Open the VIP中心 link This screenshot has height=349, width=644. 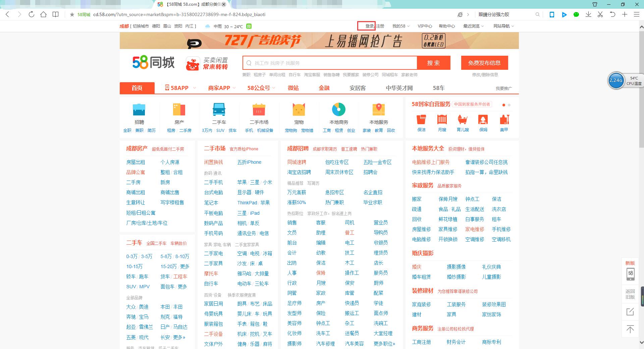pos(425,26)
